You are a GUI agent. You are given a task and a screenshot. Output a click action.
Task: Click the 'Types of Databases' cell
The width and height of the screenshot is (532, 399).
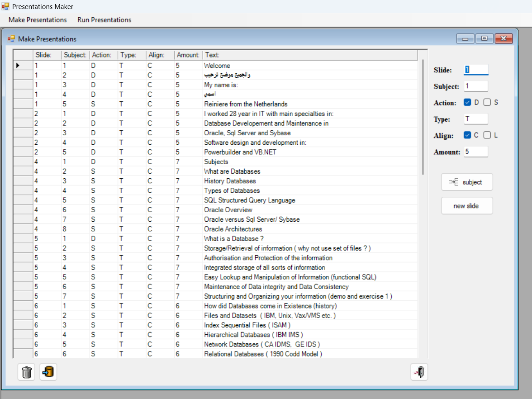click(310, 190)
